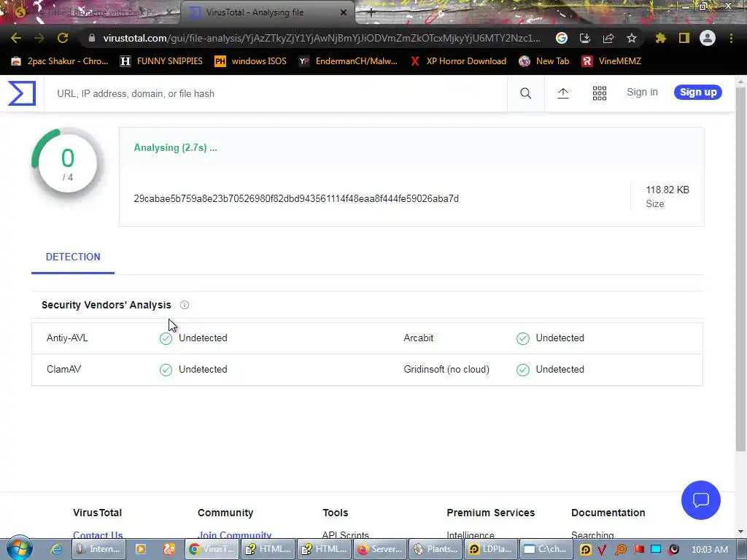
Task: Click the install/download page icon in address bar
Action: [584, 38]
